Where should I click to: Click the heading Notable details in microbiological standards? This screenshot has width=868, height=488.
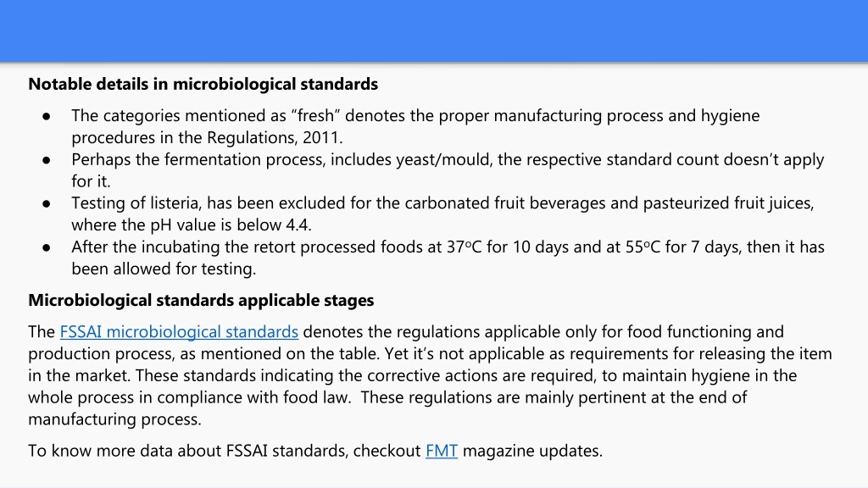(203, 84)
